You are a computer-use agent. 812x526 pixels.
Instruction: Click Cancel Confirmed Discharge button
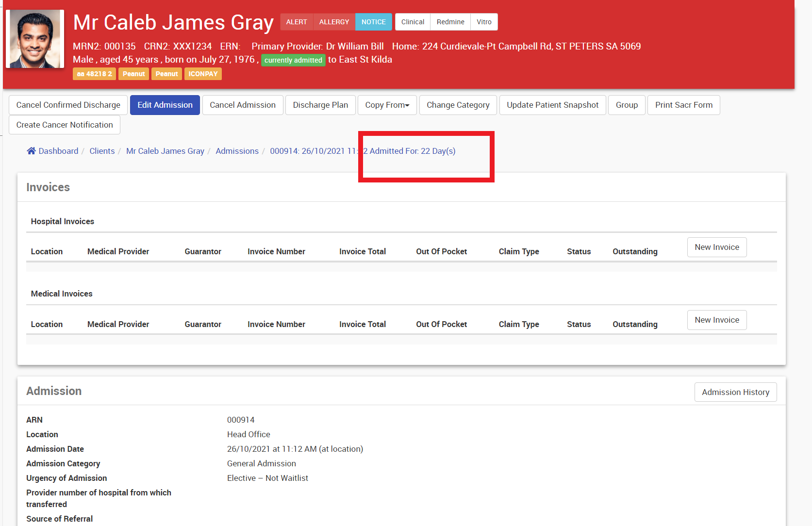(x=68, y=105)
